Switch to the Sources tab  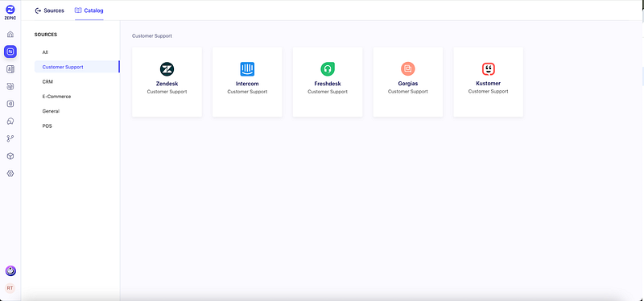pos(49,10)
